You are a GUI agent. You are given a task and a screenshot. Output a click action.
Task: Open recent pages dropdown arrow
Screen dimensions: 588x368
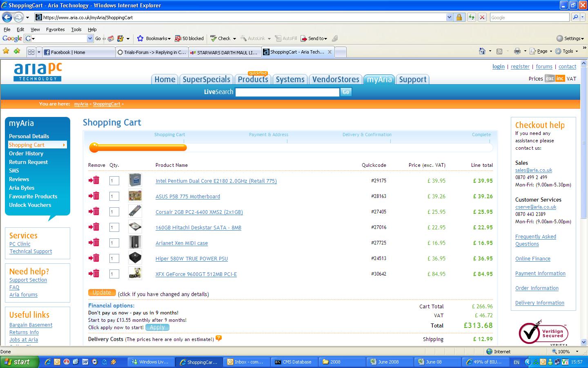tap(27, 18)
